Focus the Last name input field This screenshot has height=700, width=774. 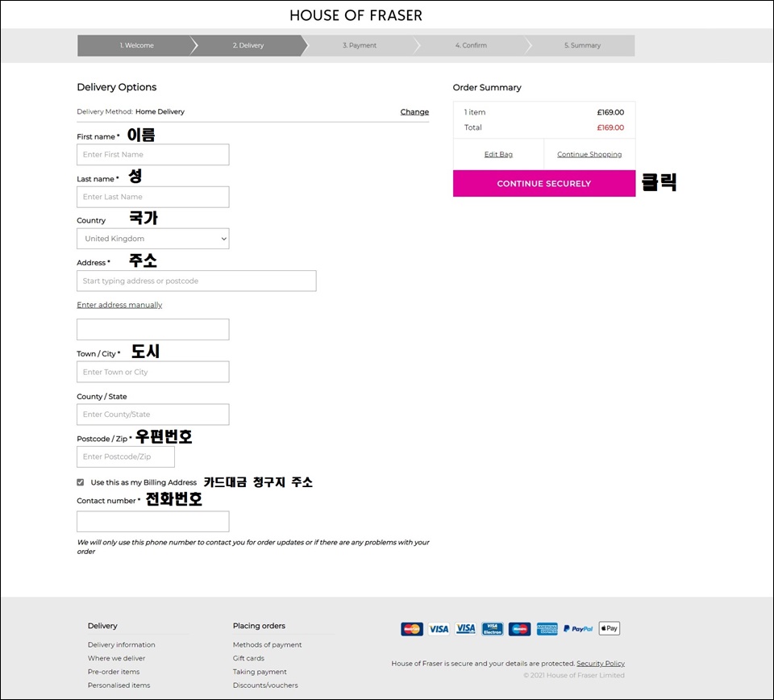(x=153, y=197)
